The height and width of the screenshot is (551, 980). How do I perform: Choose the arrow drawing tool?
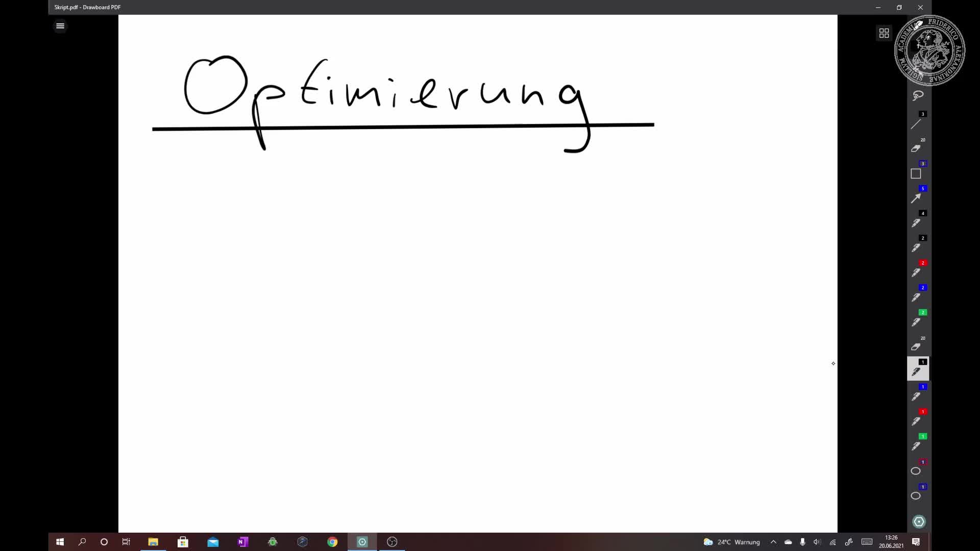(x=917, y=198)
